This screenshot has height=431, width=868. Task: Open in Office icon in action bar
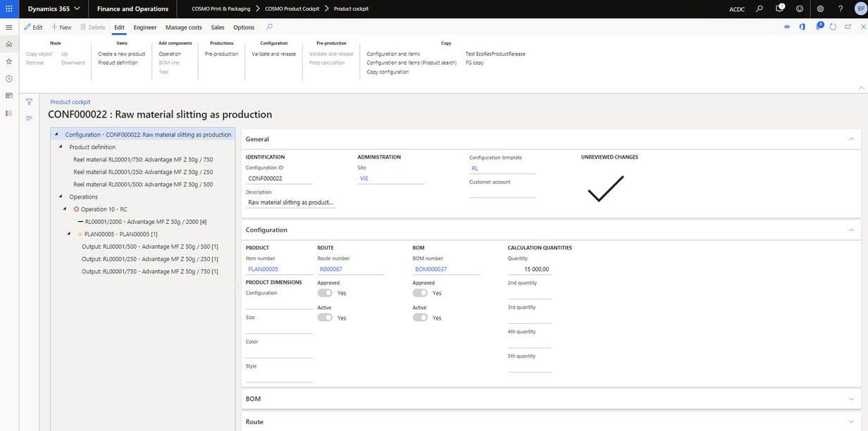point(802,27)
